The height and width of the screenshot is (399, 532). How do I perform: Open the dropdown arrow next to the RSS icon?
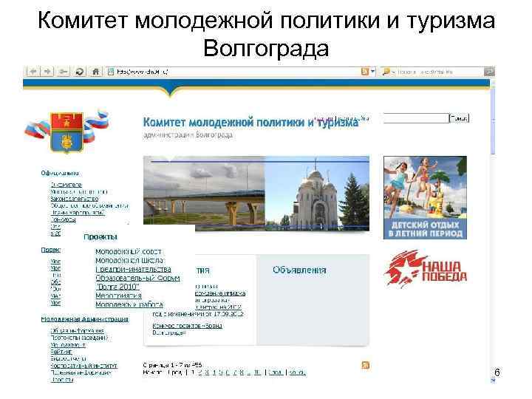(x=372, y=72)
